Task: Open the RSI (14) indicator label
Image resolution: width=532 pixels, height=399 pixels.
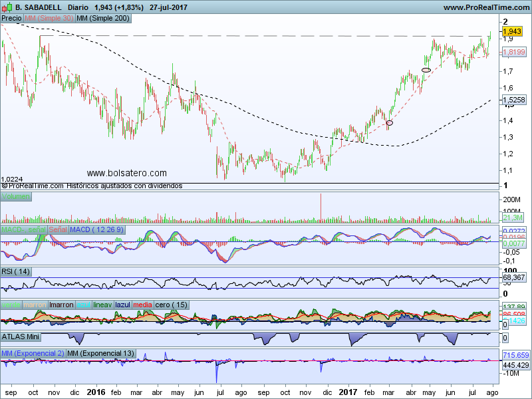Action: point(16,271)
